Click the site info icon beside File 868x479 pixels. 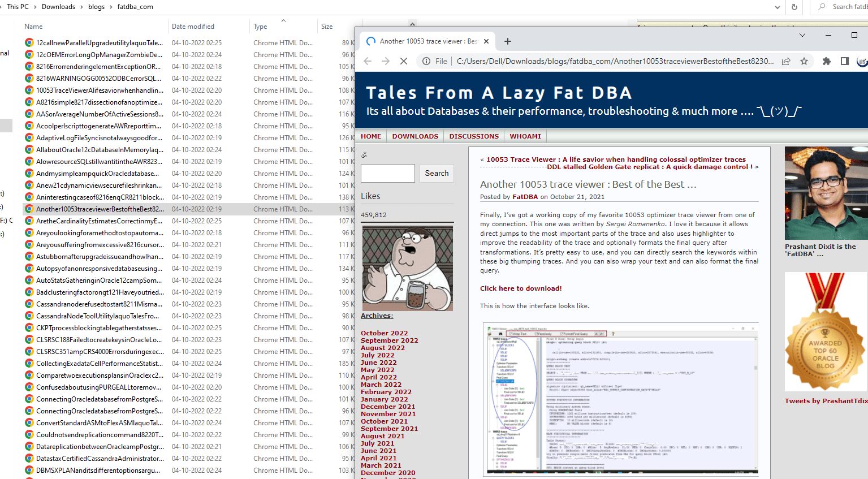pyautogui.click(x=426, y=61)
